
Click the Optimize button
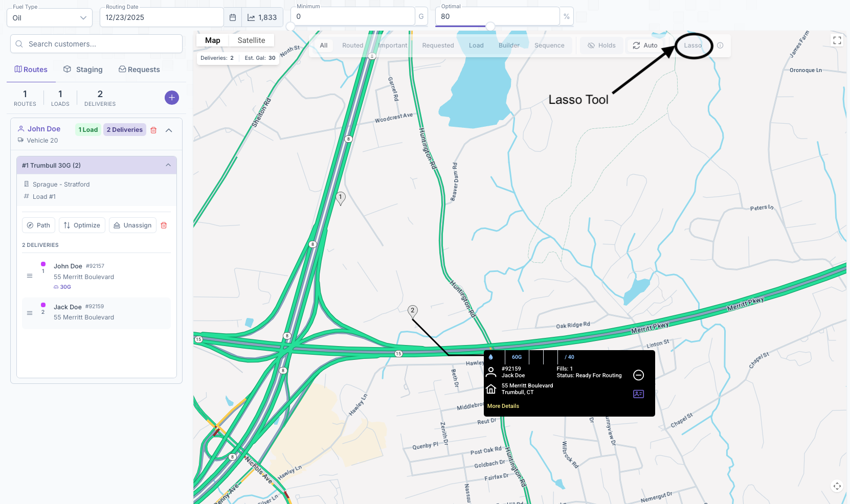click(82, 225)
